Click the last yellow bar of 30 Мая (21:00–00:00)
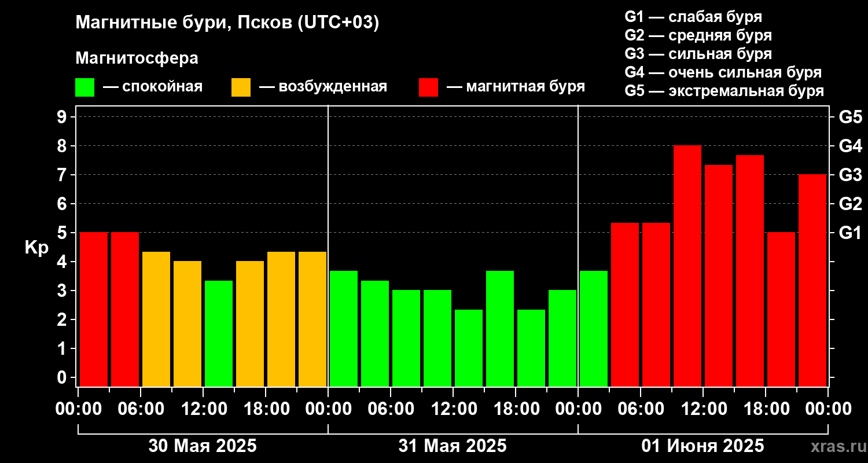Viewport: 868px width, 463px height. point(312,319)
